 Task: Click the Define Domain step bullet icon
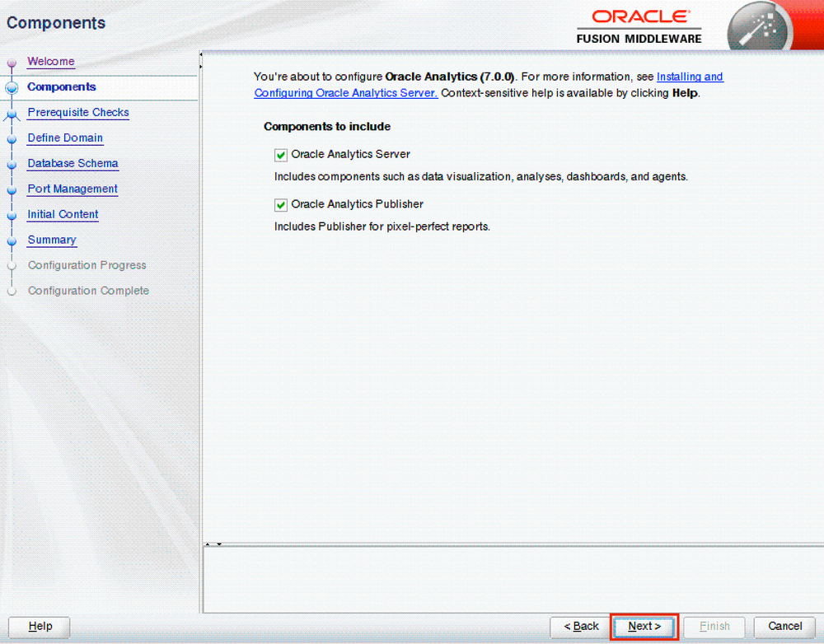tap(12, 139)
